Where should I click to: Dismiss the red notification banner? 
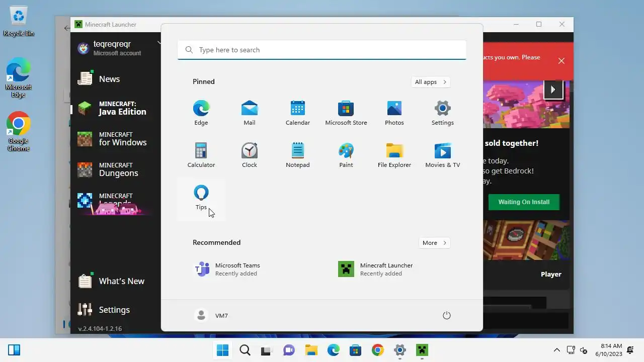click(561, 61)
